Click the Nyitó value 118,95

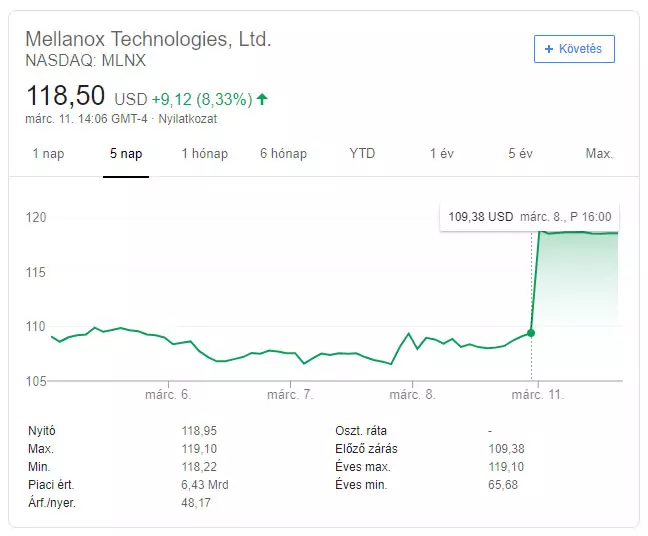[199, 431]
